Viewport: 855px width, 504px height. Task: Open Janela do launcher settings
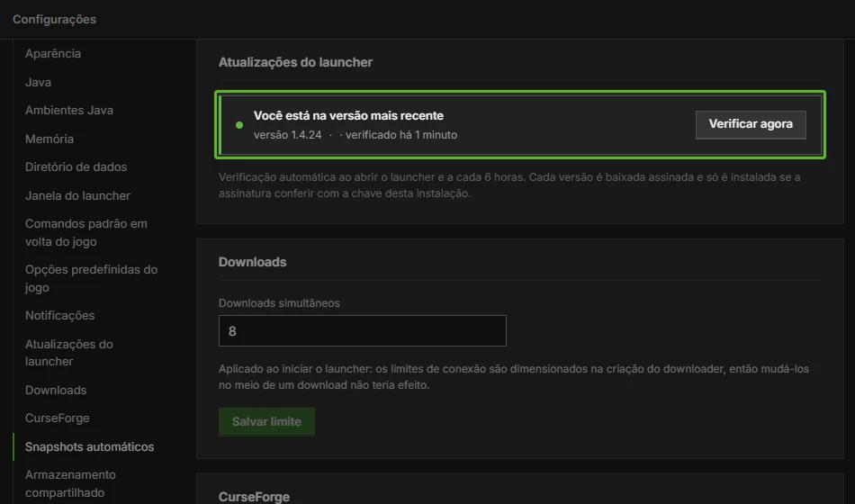pyautogui.click(x=77, y=196)
